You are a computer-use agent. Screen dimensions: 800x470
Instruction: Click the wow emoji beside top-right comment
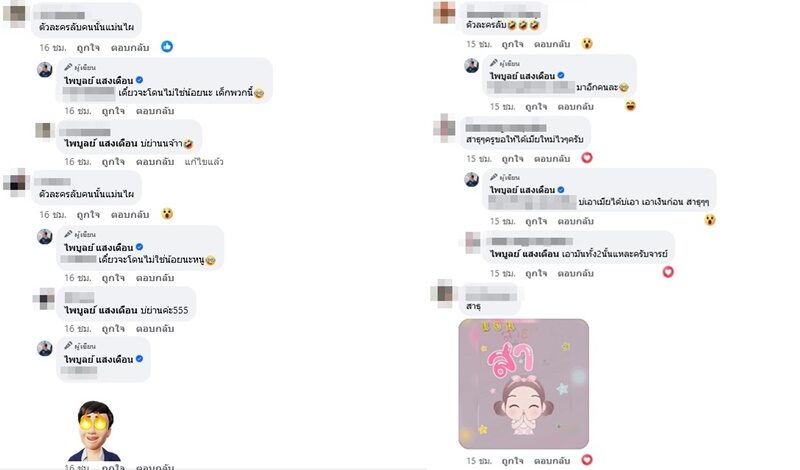click(x=587, y=43)
